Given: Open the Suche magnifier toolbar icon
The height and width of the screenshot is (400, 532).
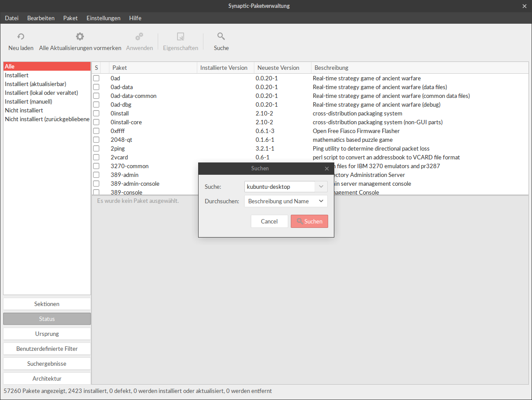Looking at the screenshot, I should [221, 36].
